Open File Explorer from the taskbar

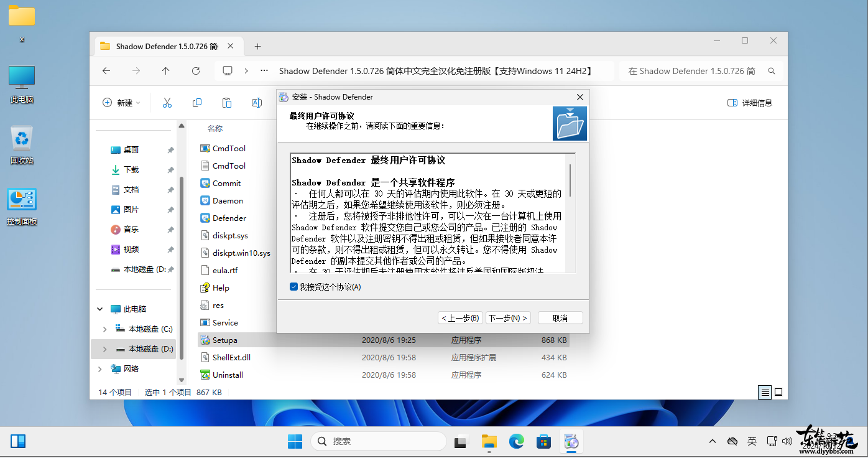pyautogui.click(x=490, y=441)
